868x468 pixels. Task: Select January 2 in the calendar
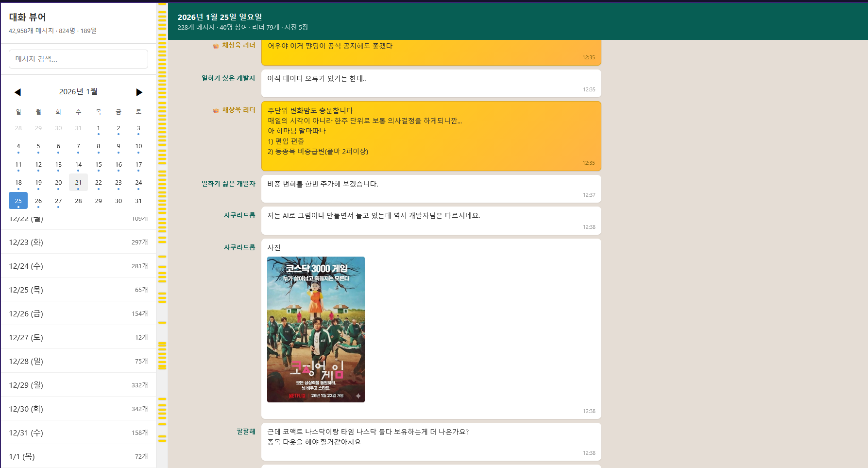click(119, 128)
